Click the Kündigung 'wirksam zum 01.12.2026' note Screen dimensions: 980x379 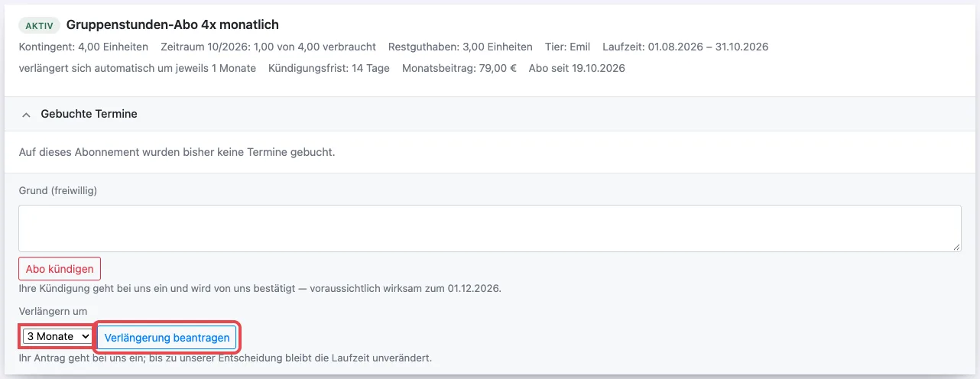pos(260,289)
